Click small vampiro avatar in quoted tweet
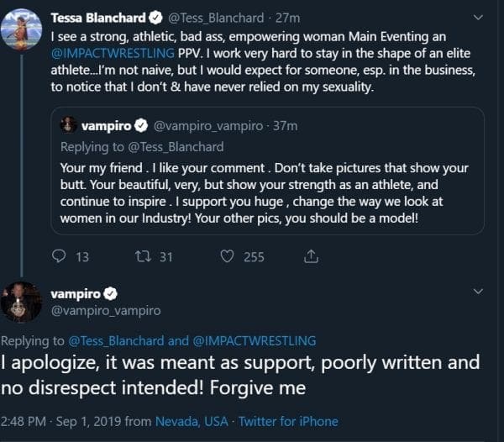 (69, 126)
